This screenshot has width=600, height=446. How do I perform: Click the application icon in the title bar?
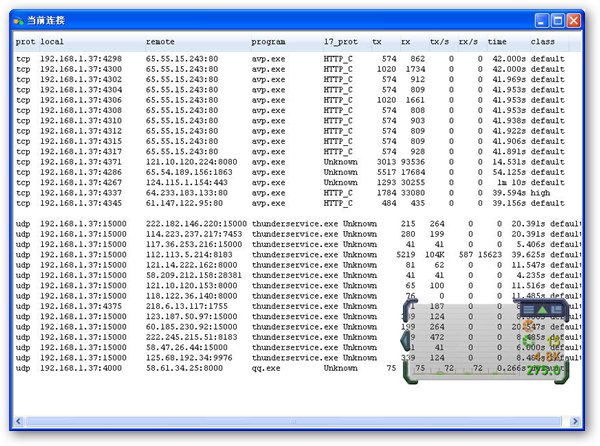18,21
